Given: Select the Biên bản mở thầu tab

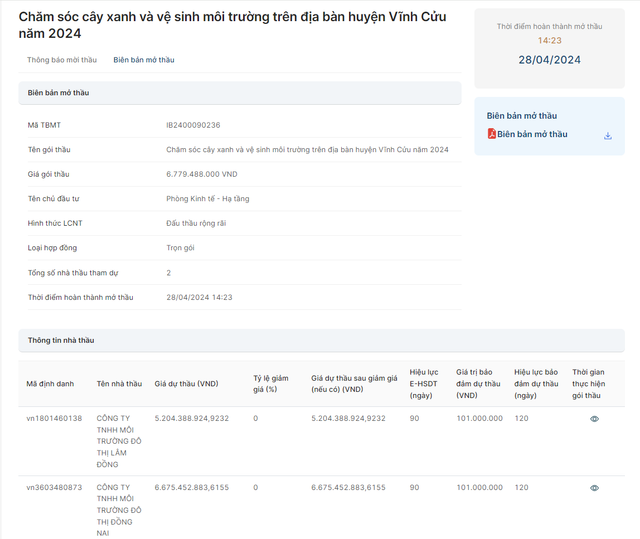Looking at the screenshot, I should point(143,60).
